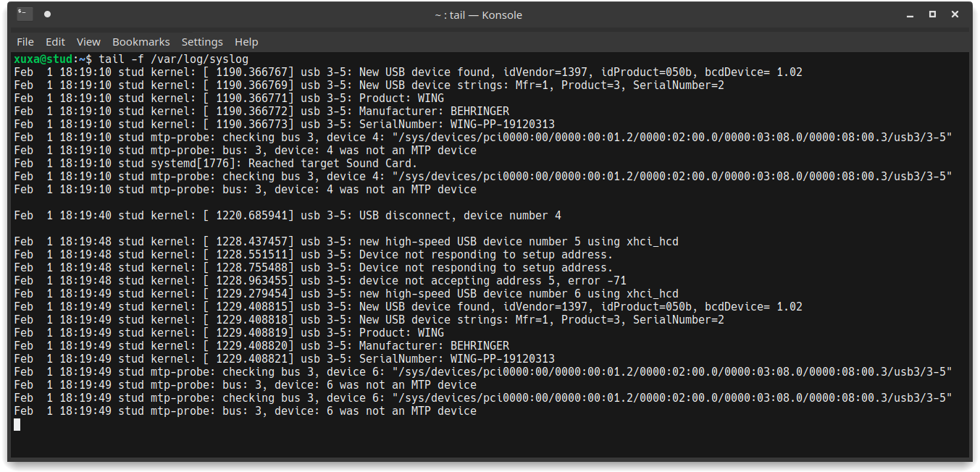Open the Settings menu
The height and width of the screenshot is (472, 980).
click(202, 42)
